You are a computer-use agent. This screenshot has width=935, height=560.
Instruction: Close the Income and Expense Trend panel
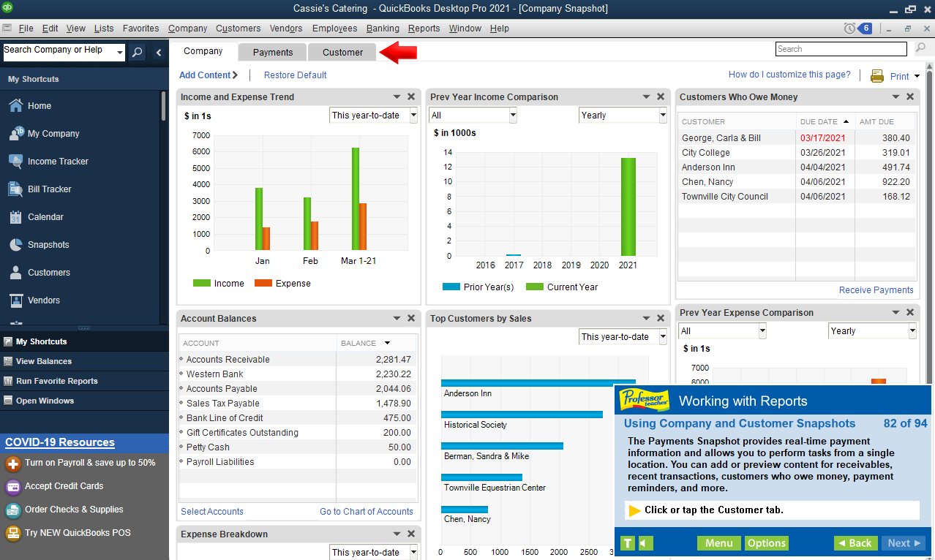coord(411,97)
